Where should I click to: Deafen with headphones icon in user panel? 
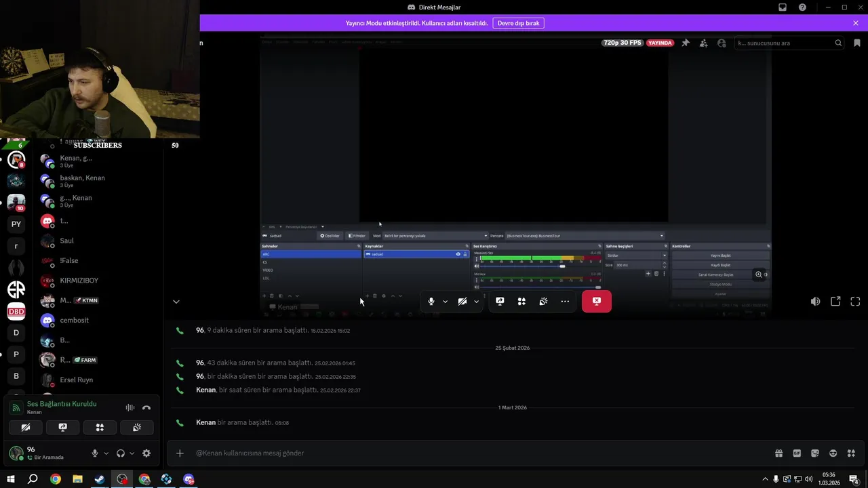point(121,453)
